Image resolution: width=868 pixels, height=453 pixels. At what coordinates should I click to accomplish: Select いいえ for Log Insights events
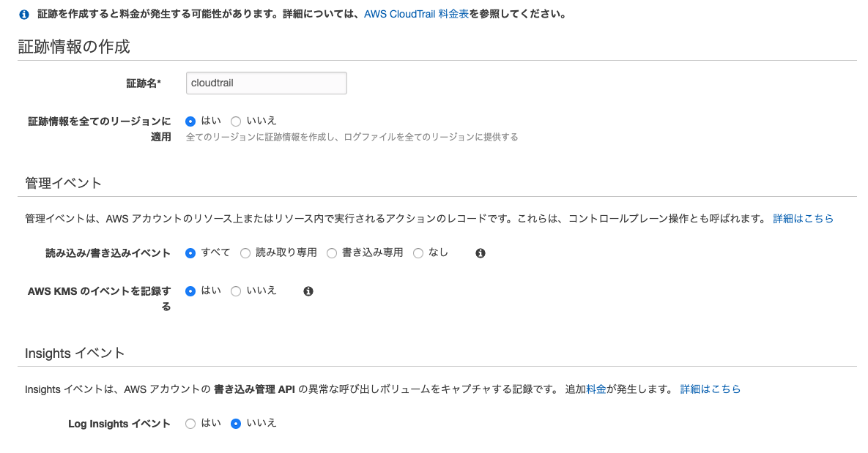click(x=236, y=424)
